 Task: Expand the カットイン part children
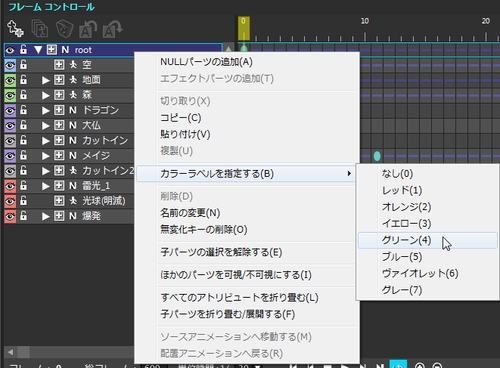click(x=46, y=141)
